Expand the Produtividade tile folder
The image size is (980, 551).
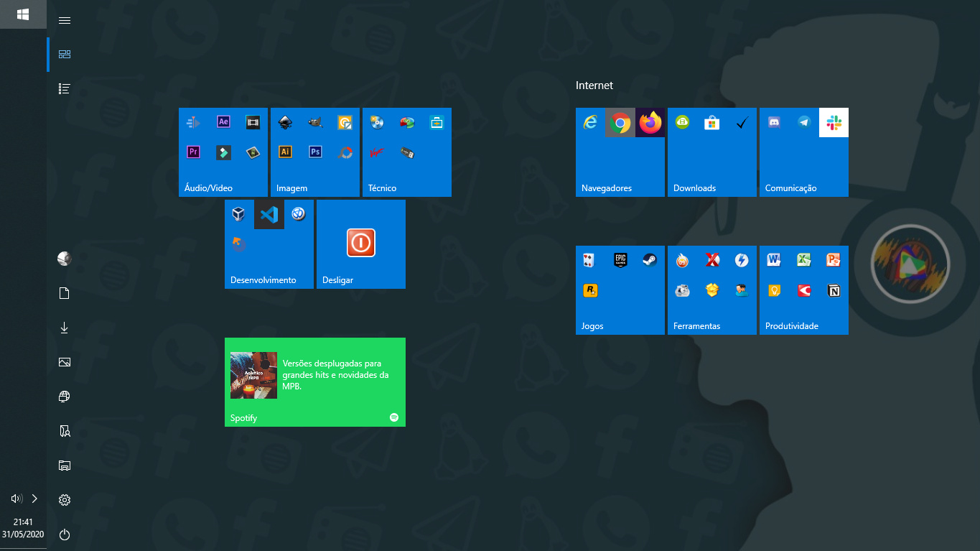[x=804, y=290]
